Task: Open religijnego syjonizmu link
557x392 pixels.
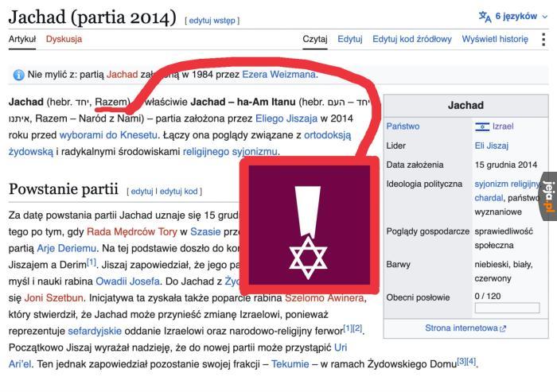Action: pos(230,152)
